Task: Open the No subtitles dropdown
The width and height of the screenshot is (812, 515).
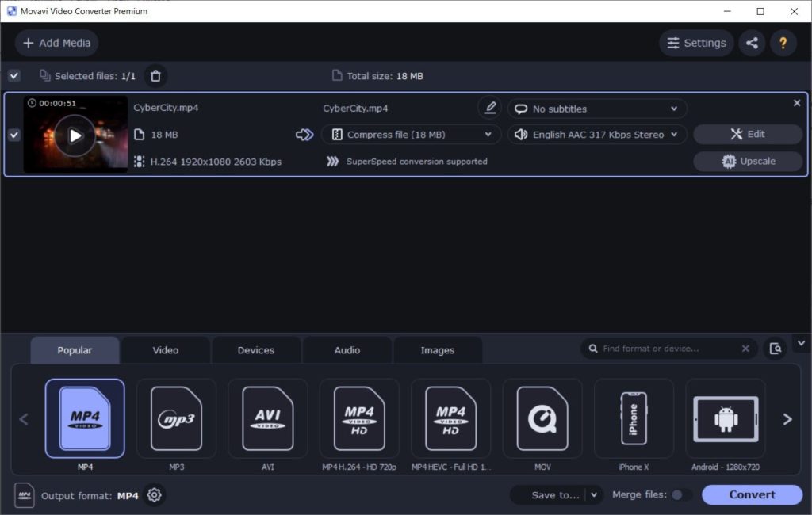Action: pos(597,109)
